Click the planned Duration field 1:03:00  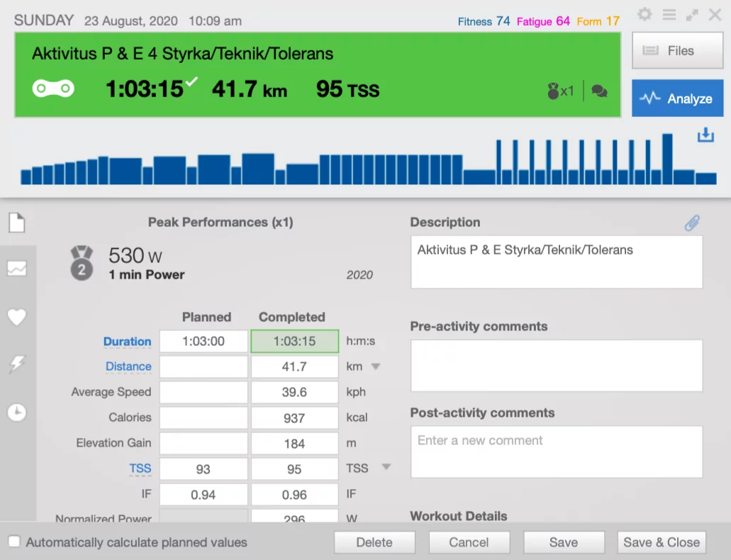pos(203,341)
